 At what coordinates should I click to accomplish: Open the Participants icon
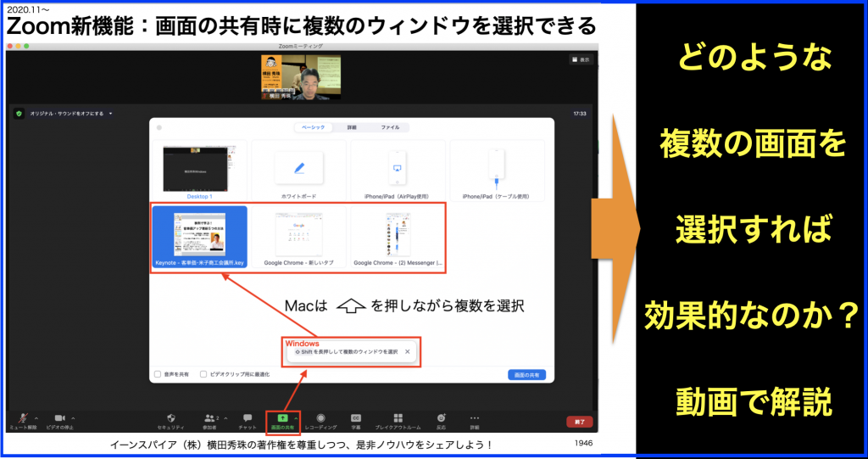[x=209, y=418]
